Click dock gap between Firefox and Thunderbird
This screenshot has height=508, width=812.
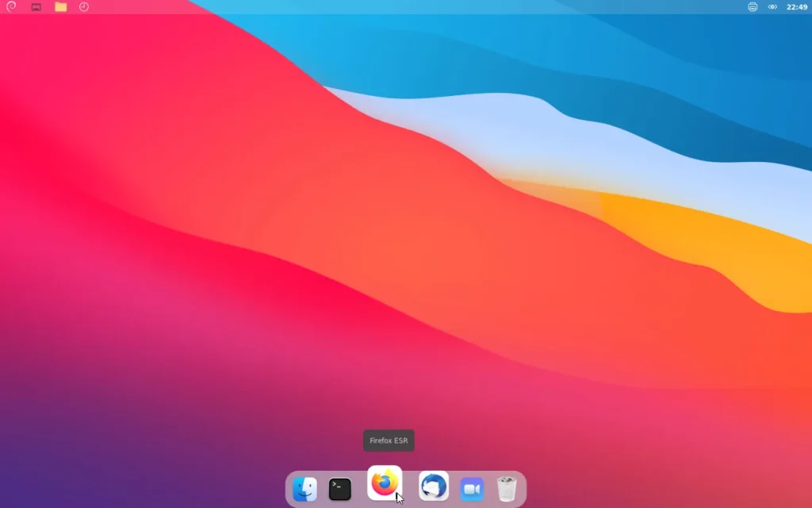click(411, 489)
